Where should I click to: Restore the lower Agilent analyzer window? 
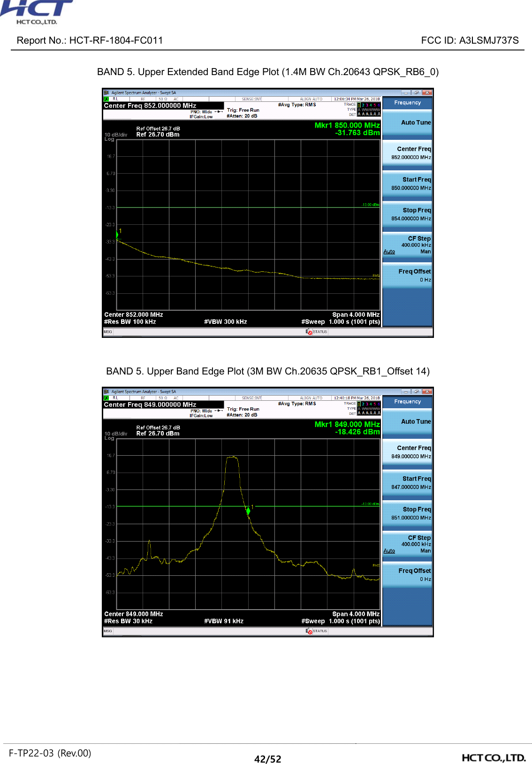(x=417, y=391)
